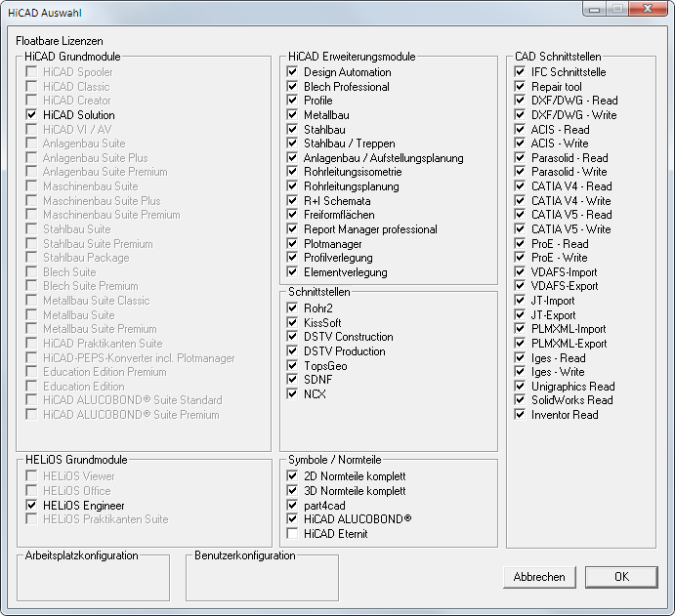Image resolution: width=675 pixels, height=616 pixels.
Task: Cancel with the Abbrechen button
Action: coord(539,577)
